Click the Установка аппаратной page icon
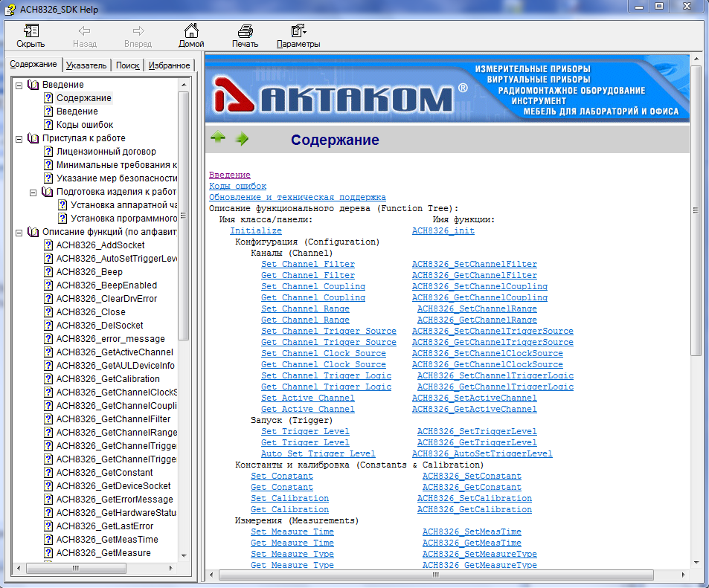The width and height of the screenshot is (709, 588). (x=62, y=205)
